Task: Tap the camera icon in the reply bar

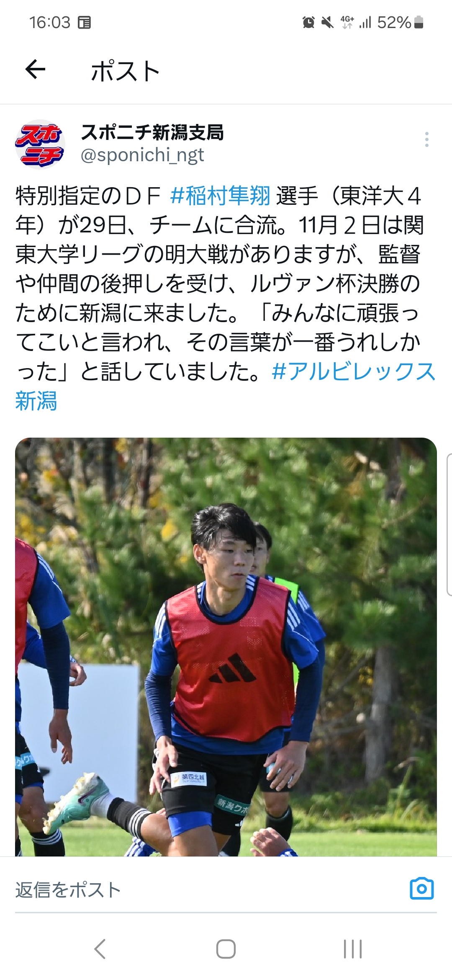Action: click(x=422, y=888)
